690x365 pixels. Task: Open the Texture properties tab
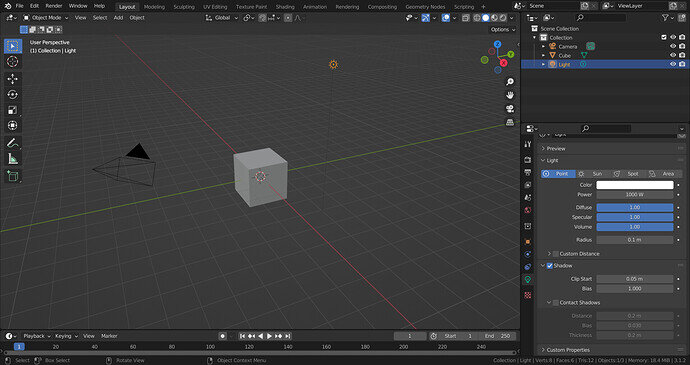528,295
